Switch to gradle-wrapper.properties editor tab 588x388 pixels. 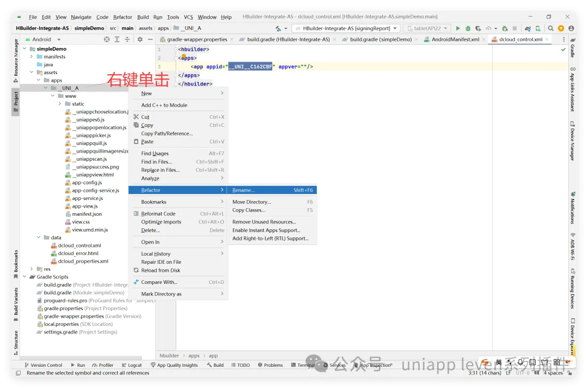coord(197,39)
